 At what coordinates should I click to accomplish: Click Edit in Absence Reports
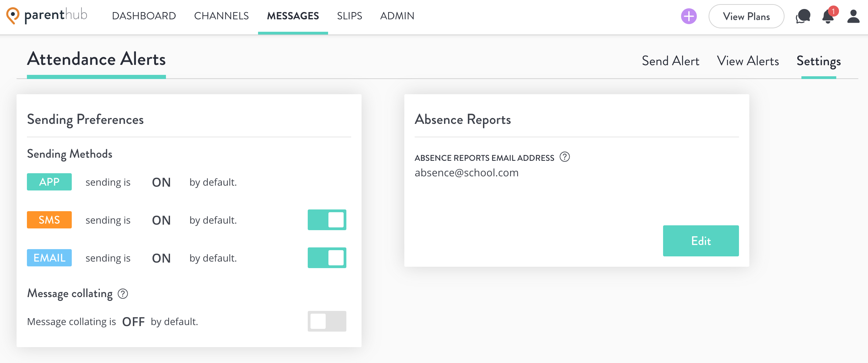coord(701,241)
